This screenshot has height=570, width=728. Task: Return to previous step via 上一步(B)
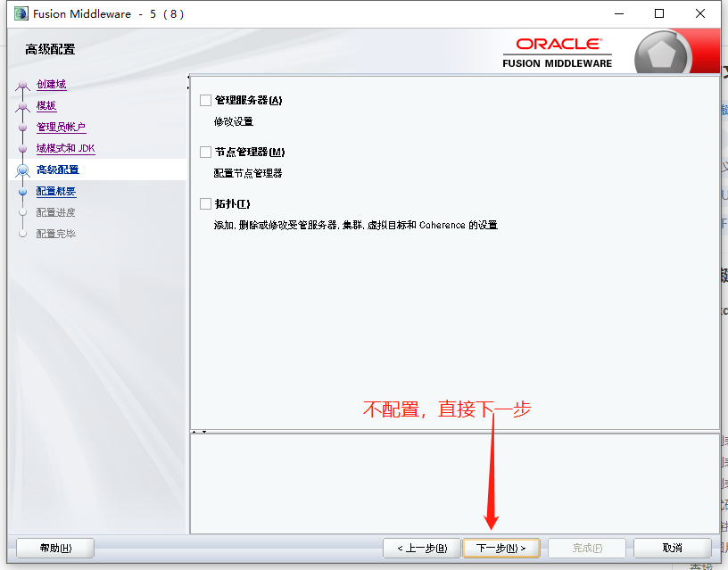422,549
